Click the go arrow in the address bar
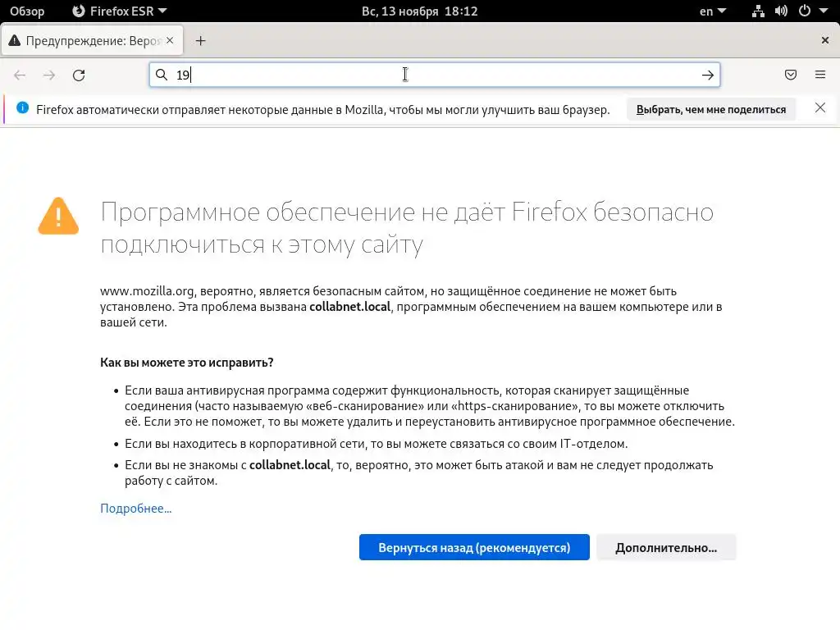The image size is (840, 630). point(708,75)
